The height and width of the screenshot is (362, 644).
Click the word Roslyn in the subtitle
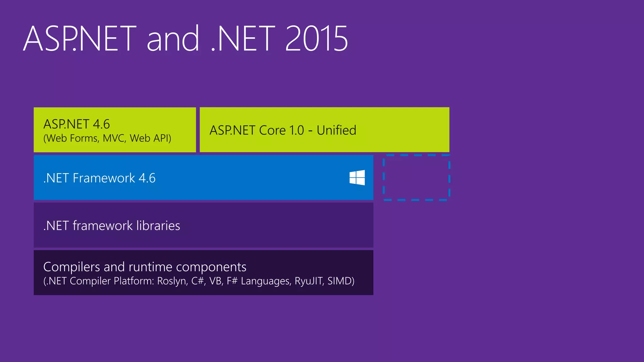point(172,281)
